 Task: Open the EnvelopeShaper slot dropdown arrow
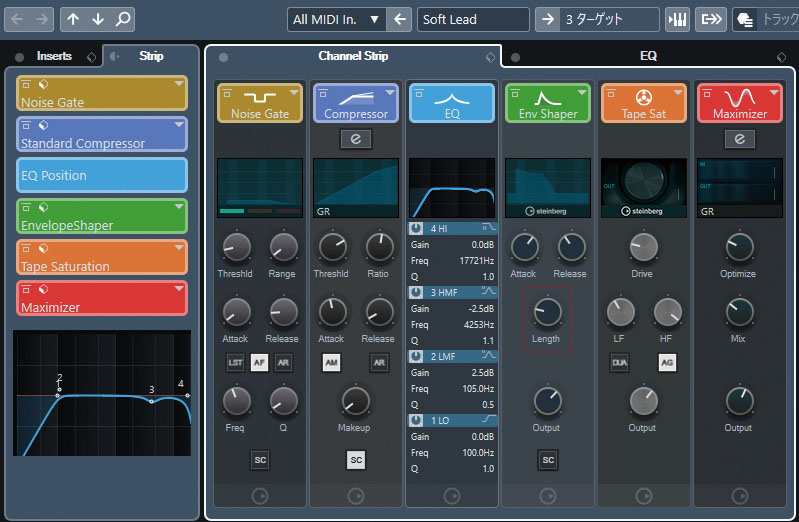point(179,206)
